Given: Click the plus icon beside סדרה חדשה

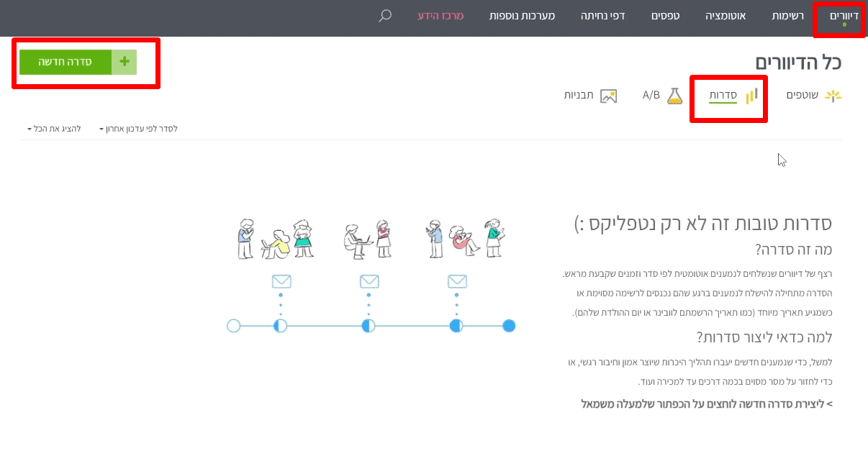Looking at the screenshot, I should click(x=124, y=62).
